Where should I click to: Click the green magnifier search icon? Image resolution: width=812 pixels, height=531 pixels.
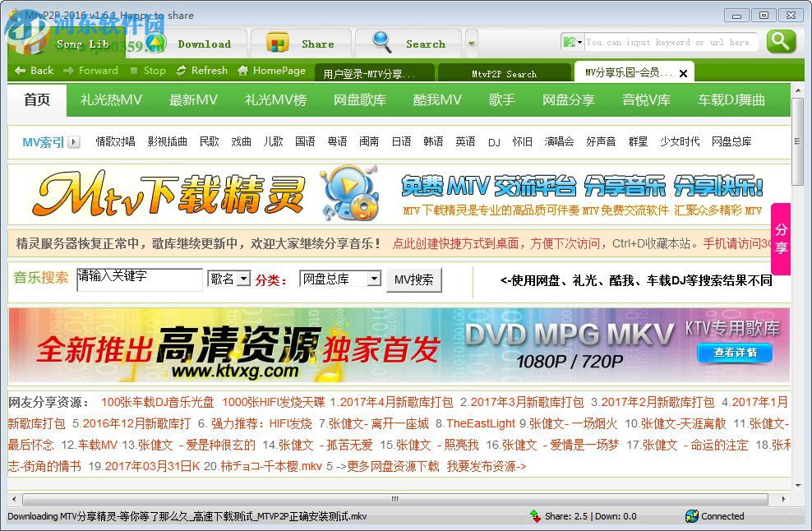click(x=780, y=41)
